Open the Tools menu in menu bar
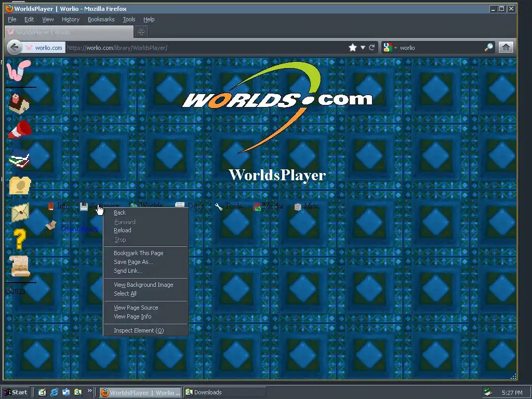The width and height of the screenshot is (532, 399). pyautogui.click(x=129, y=19)
